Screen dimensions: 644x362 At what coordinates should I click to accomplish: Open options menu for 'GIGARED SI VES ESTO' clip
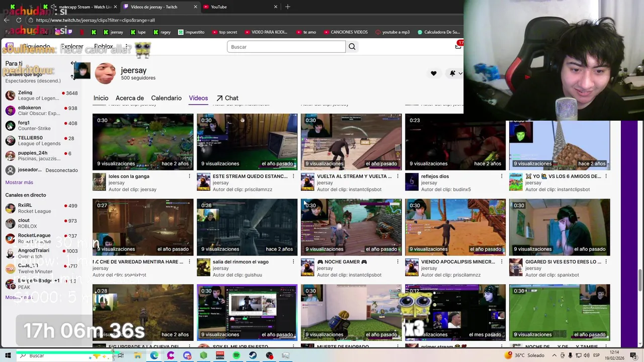(x=606, y=262)
